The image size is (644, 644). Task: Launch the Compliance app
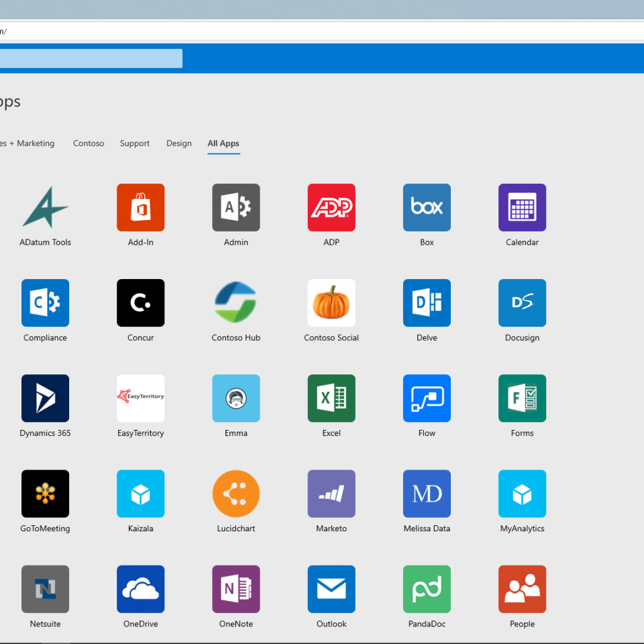pyautogui.click(x=45, y=303)
